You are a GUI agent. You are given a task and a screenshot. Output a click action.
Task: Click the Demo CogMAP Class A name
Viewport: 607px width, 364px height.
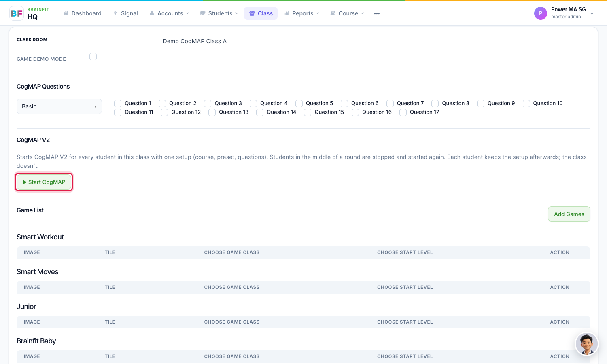195,41
